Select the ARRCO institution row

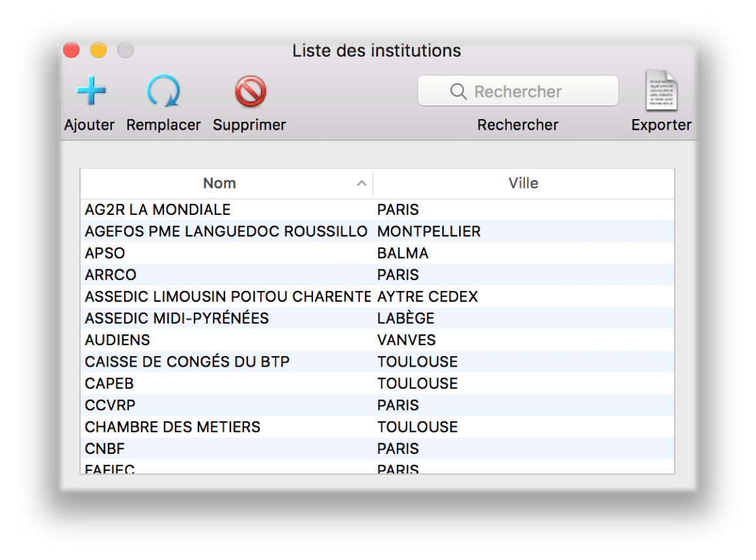tap(377, 275)
